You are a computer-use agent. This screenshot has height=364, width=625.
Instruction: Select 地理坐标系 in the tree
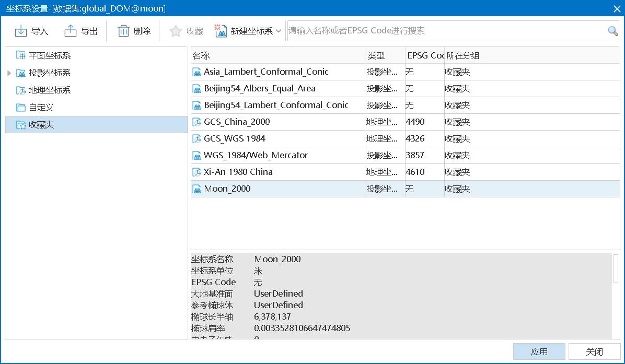tap(50, 90)
